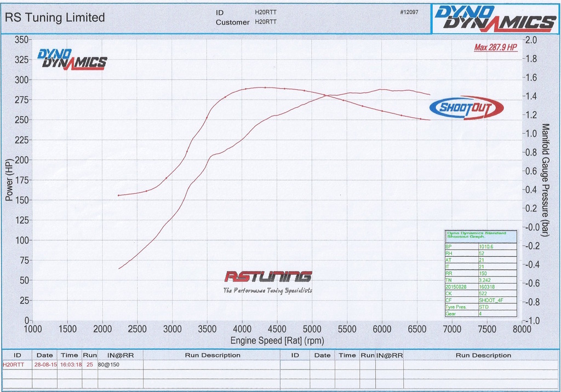Click the "AT" label in the info table
The image size is (561, 392).
click(x=448, y=260)
